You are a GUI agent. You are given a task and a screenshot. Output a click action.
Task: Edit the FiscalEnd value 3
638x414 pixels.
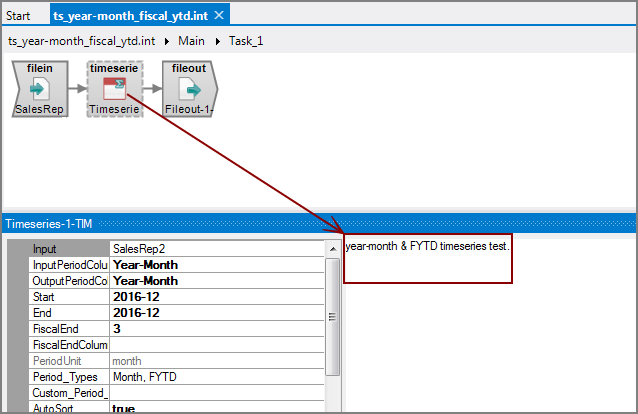click(217, 329)
